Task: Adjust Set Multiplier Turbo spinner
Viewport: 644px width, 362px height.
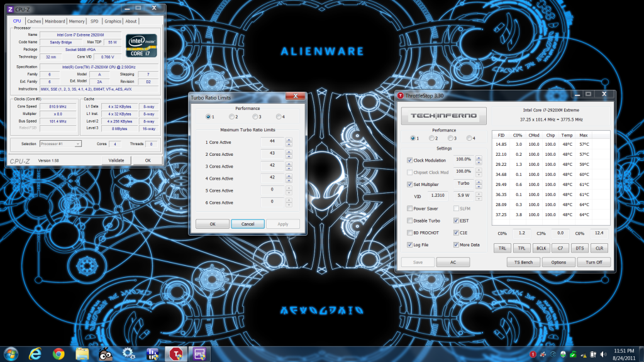Action: [x=479, y=184]
